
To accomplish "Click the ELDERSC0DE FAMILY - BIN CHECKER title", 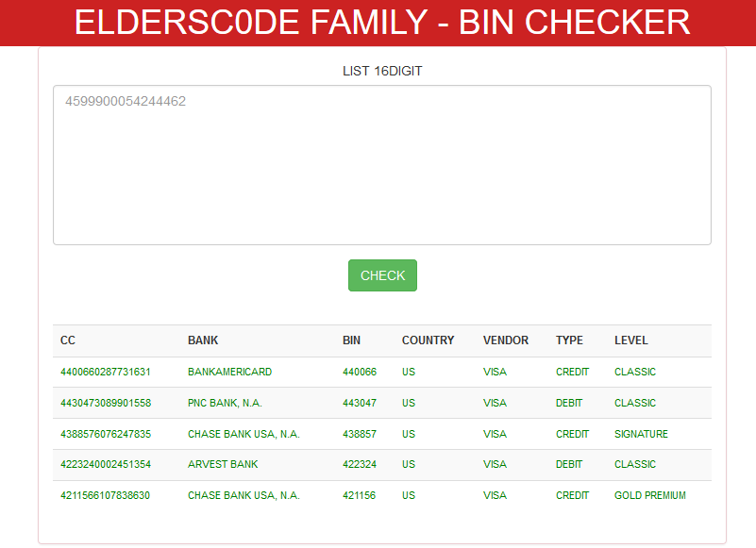I will click(x=382, y=23).
